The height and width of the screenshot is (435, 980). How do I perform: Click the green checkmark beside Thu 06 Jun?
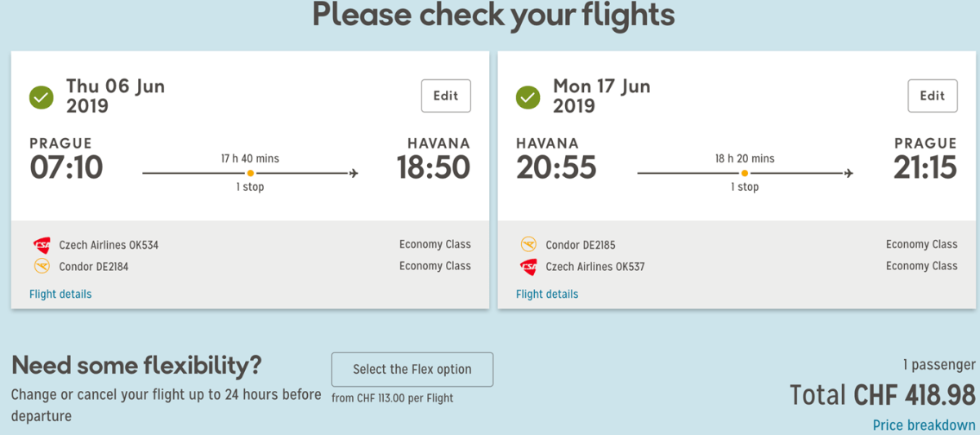[x=42, y=98]
